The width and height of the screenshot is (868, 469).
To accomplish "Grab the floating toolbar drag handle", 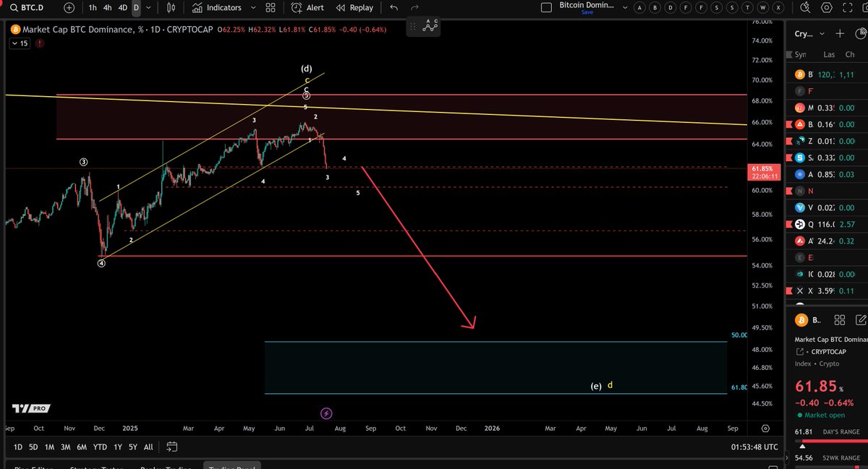I will pyautogui.click(x=412, y=27).
